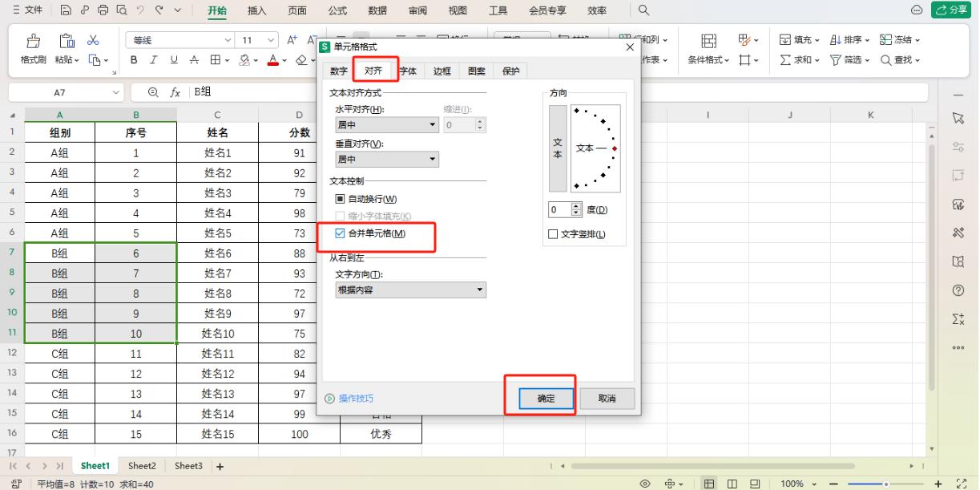The width and height of the screenshot is (980, 490).
Task: Click the 取消 button
Action: (607, 399)
